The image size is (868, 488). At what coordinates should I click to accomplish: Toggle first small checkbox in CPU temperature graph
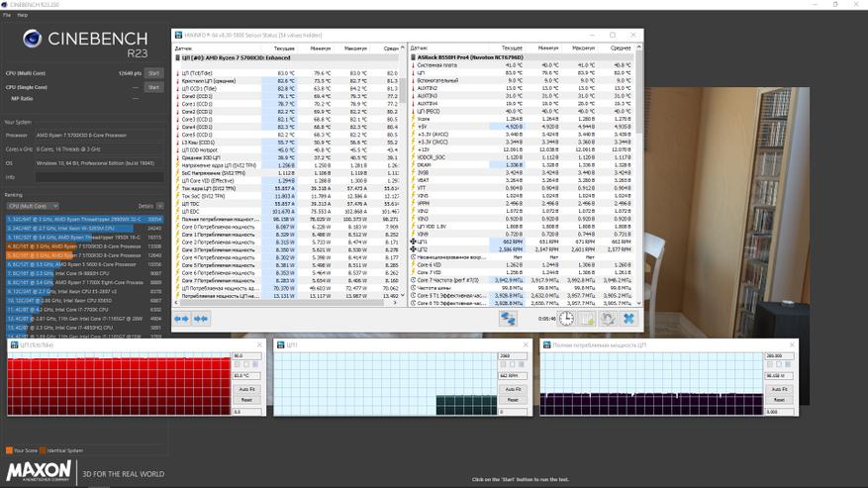(x=238, y=364)
